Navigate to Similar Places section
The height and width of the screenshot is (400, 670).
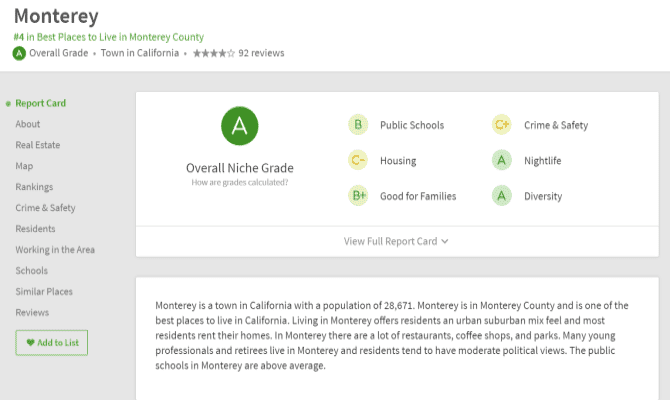[44, 292]
